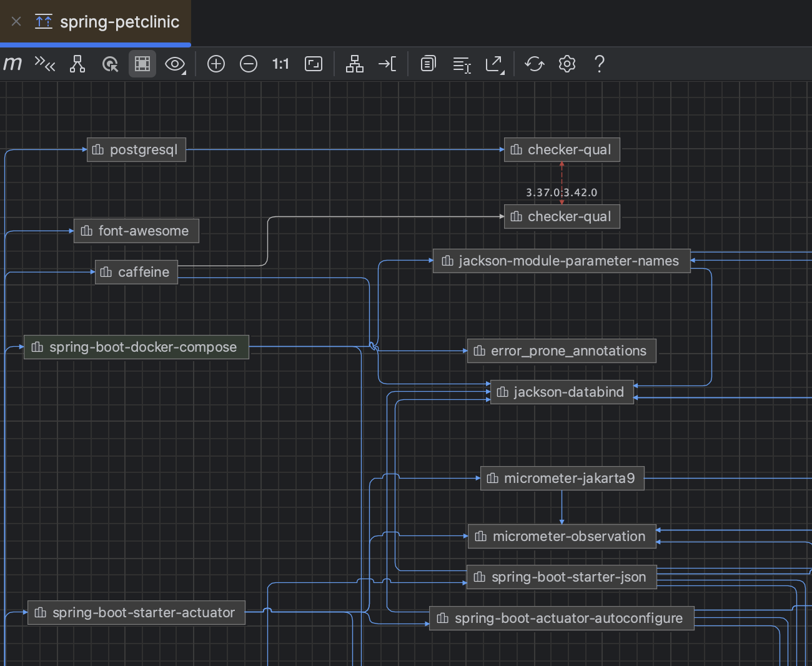Open diagram help with the question mark
The height and width of the screenshot is (666, 812).
pyautogui.click(x=599, y=63)
